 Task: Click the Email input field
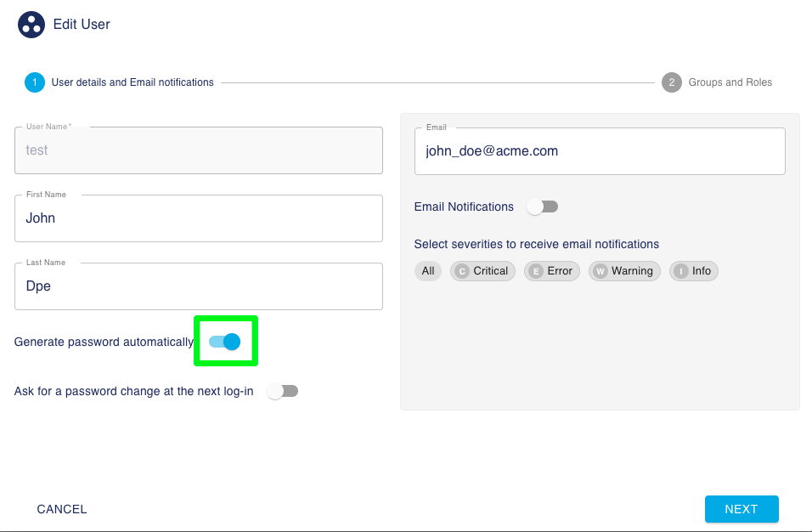(600, 151)
